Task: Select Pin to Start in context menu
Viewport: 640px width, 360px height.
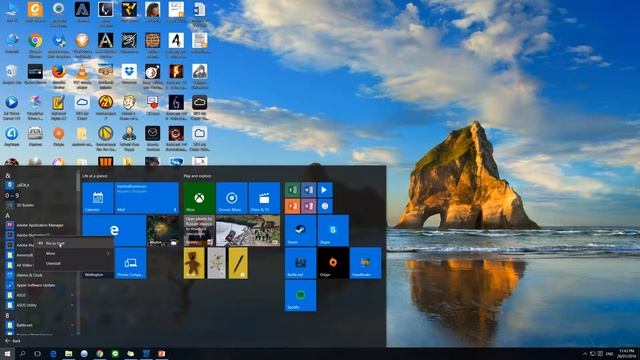Action: (x=73, y=243)
